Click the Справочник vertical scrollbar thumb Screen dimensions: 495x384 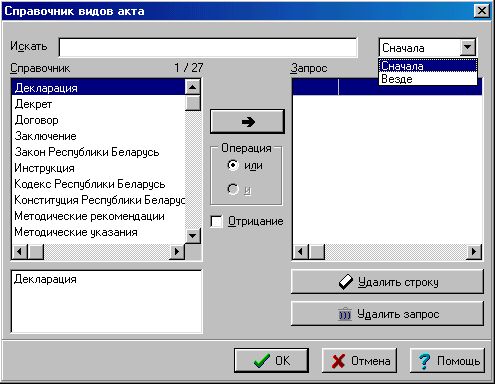tap(193, 103)
